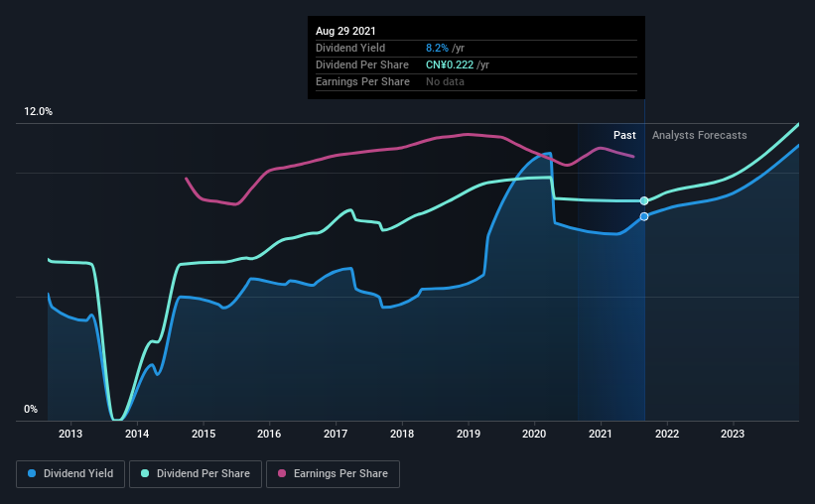Screen dimensions: 815x504
Task: Click the Analysts Forecasts label
Action: coord(699,135)
